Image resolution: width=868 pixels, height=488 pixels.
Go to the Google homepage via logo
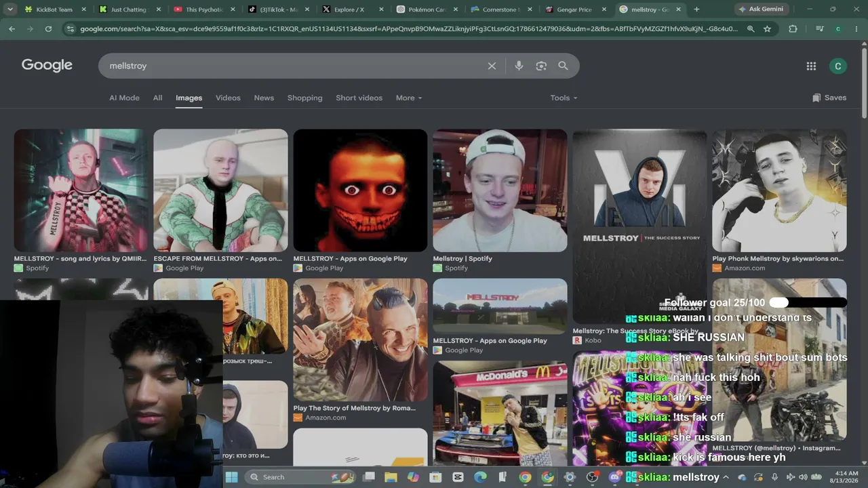(47, 65)
